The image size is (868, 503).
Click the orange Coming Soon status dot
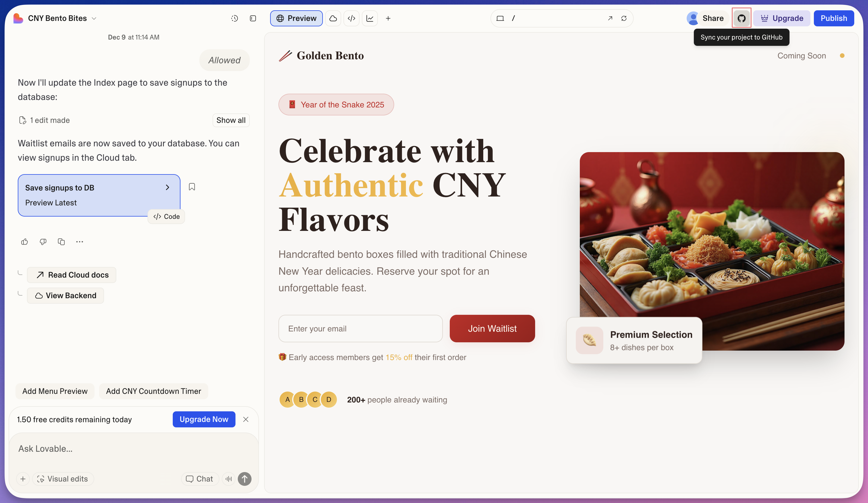pos(842,56)
